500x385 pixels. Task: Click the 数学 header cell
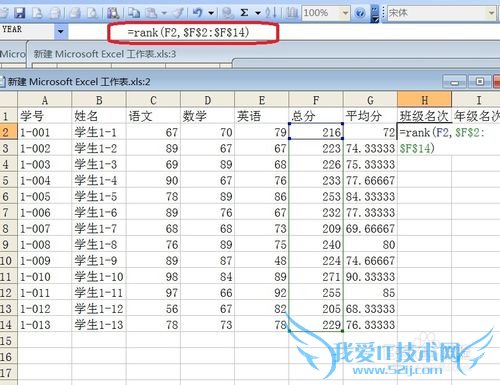pyautogui.click(x=207, y=116)
